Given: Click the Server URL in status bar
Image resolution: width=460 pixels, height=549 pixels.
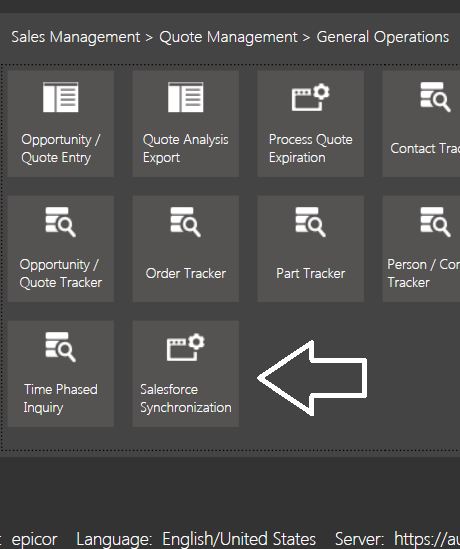Looking at the screenshot, I should [427, 539].
